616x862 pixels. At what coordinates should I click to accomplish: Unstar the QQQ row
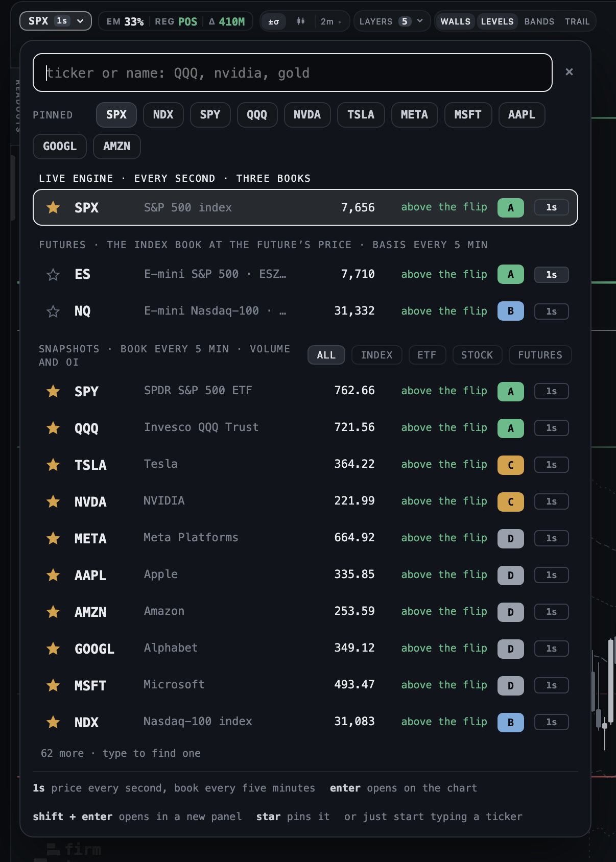53,428
